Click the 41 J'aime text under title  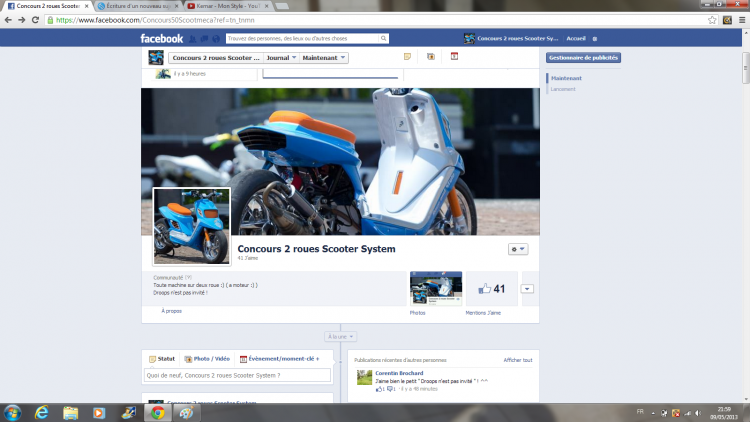[x=248, y=258]
